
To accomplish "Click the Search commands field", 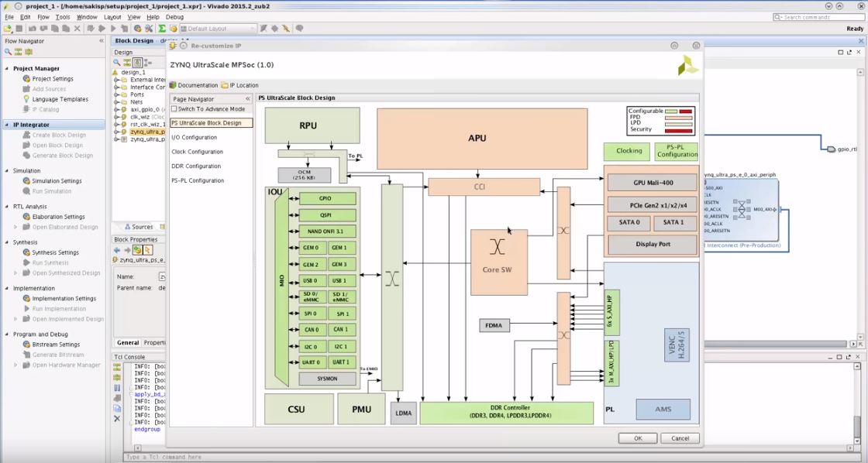I will [818, 17].
